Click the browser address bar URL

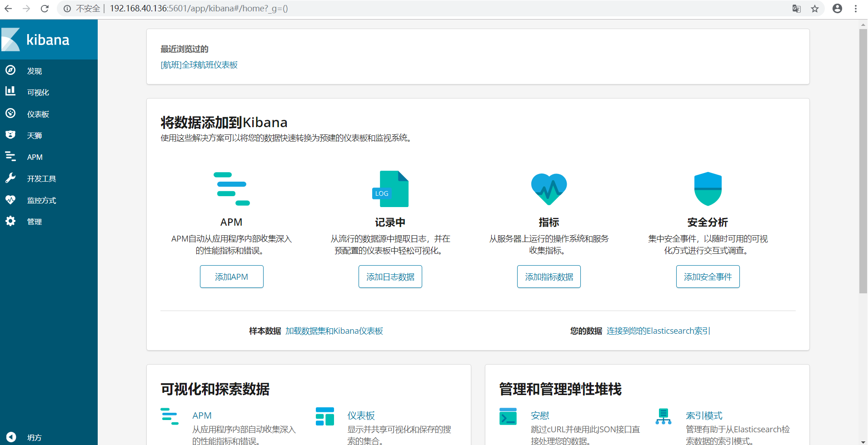(199, 9)
